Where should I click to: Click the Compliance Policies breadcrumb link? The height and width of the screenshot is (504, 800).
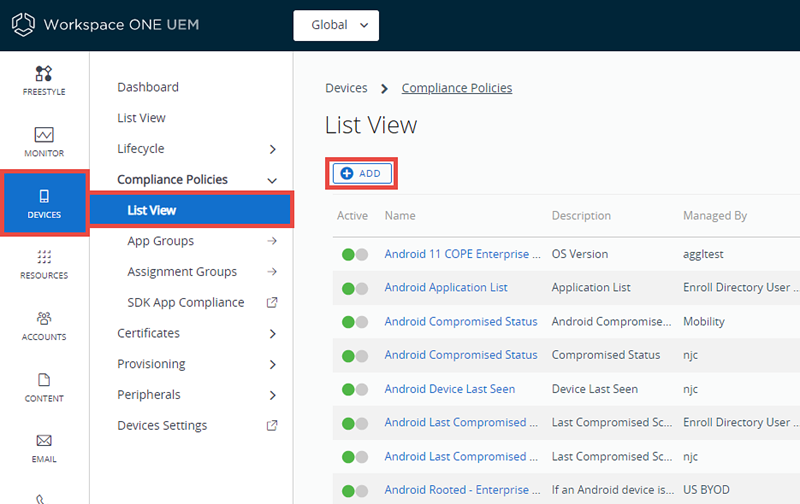click(x=457, y=88)
